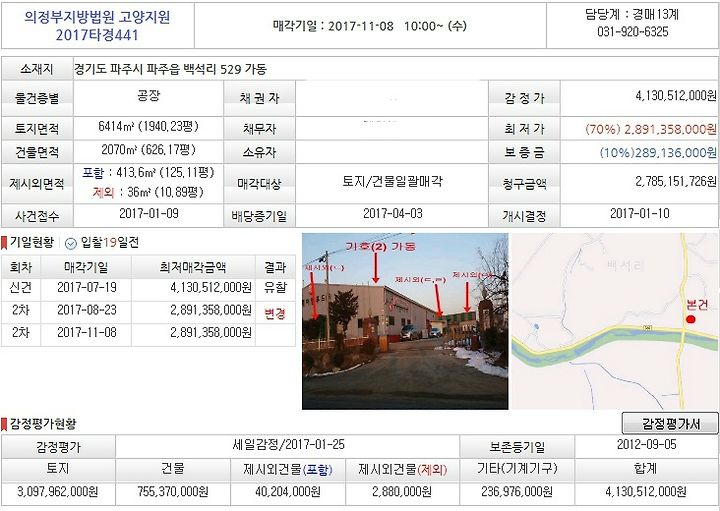Viewport: 720px width, 511px height.
Task: Click the 감정가 label
Action: tap(524, 98)
